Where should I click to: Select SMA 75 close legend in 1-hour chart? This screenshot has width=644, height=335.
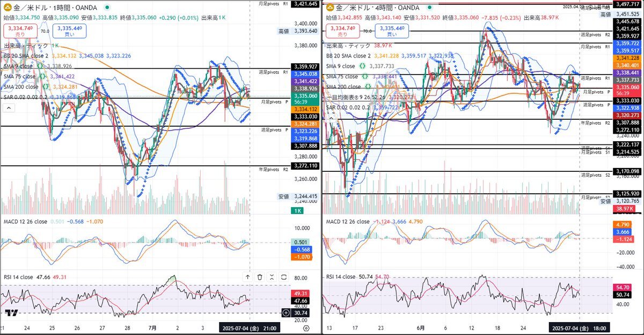[x=20, y=76]
